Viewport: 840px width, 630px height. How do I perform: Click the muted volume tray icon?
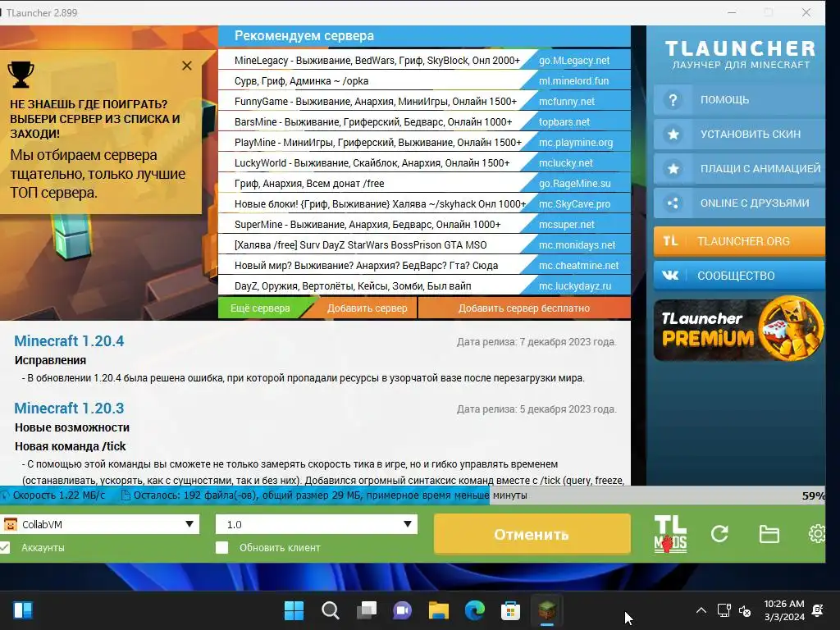coord(745,610)
